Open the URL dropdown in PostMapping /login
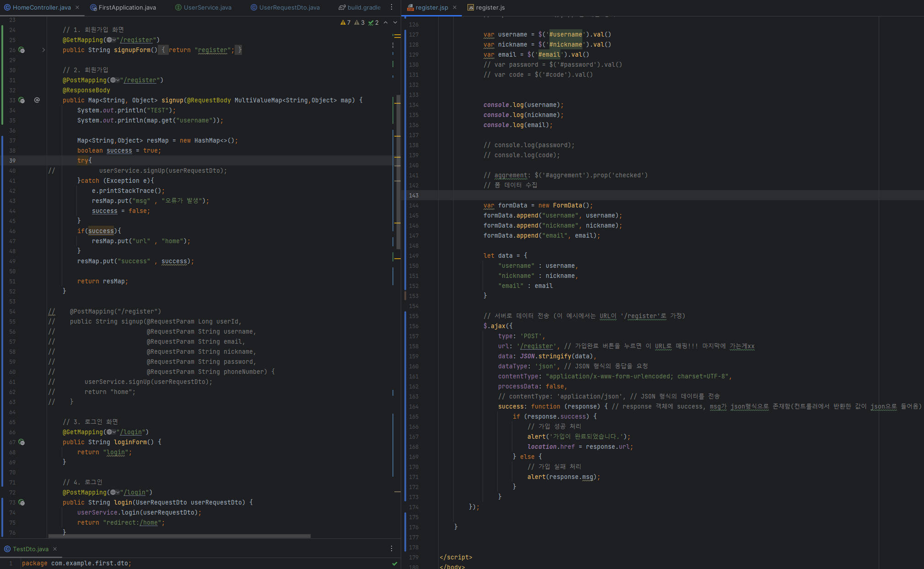This screenshot has width=924, height=569. click(x=115, y=493)
